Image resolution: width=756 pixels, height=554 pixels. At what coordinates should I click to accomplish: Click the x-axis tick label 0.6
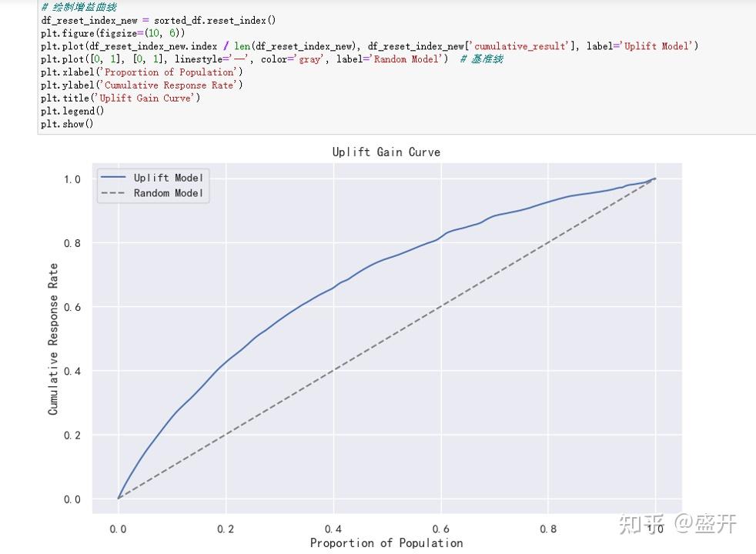tap(440, 529)
